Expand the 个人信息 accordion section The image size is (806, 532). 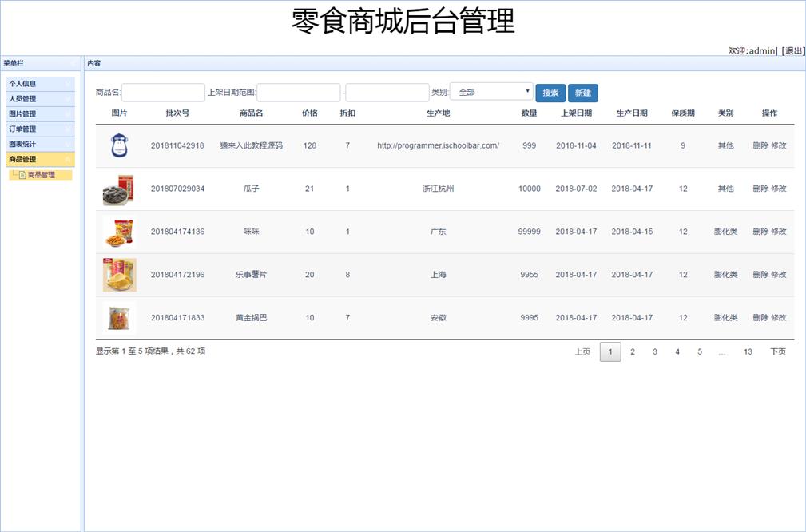pos(40,84)
